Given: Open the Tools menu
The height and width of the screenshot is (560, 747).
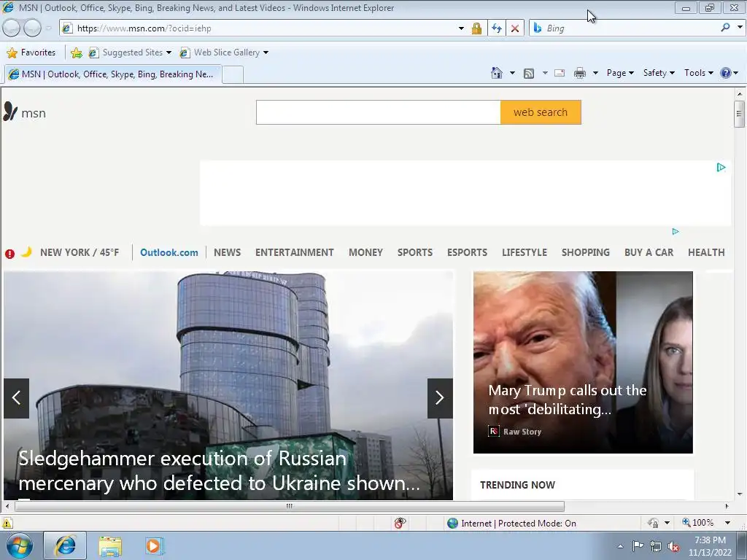Looking at the screenshot, I should (698, 73).
